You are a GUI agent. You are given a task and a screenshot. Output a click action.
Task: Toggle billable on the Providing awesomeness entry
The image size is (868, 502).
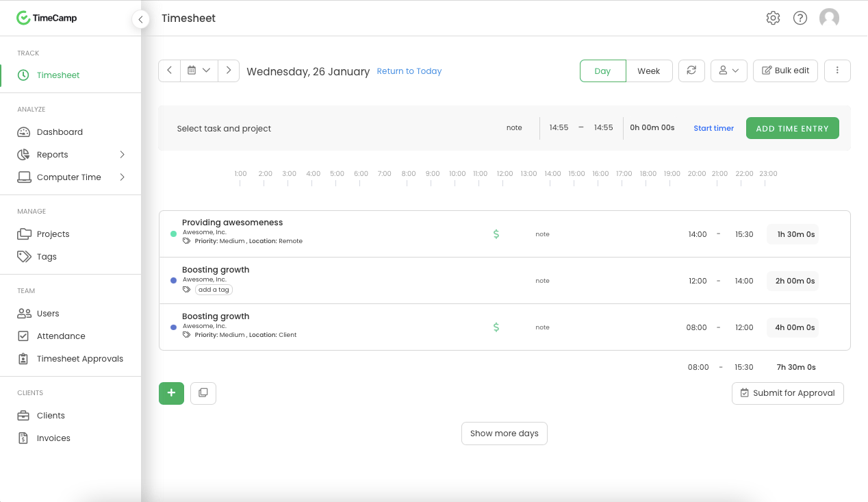[496, 234]
